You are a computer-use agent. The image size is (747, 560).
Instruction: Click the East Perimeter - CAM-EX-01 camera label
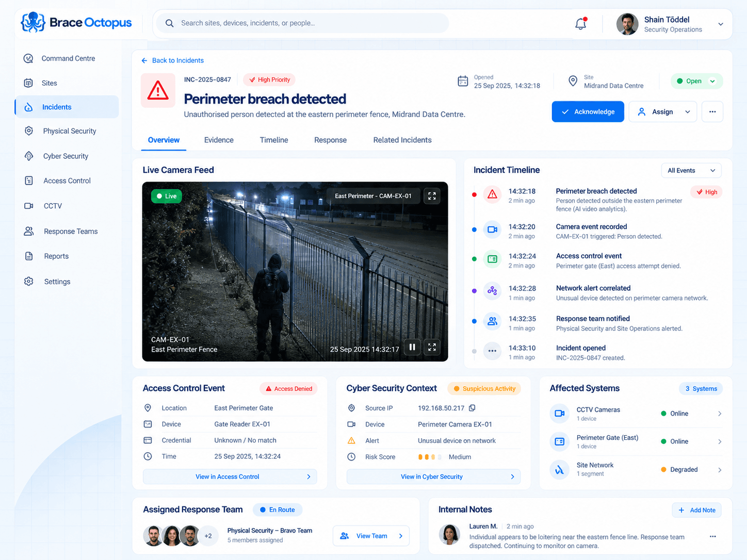tap(373, 196)
